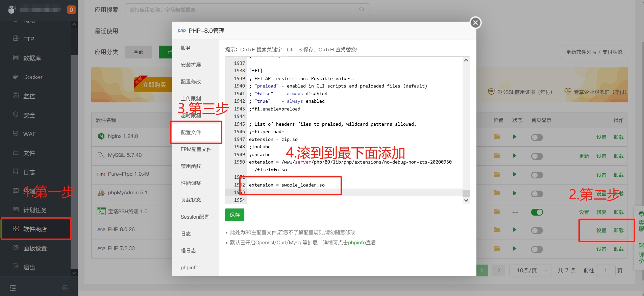Open the 10条/页 page size dropdown
This screenshot has height=296, width=644.
530,270
